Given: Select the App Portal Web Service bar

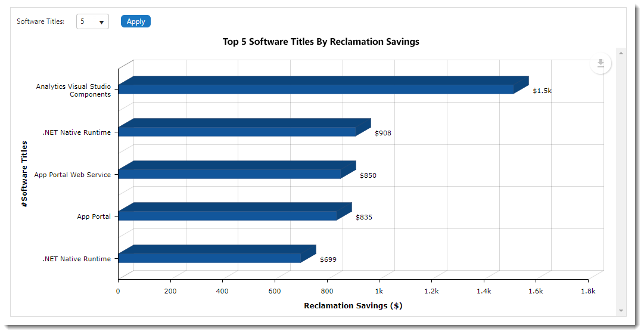Looking at the screenshot, I should click(229, 174).
